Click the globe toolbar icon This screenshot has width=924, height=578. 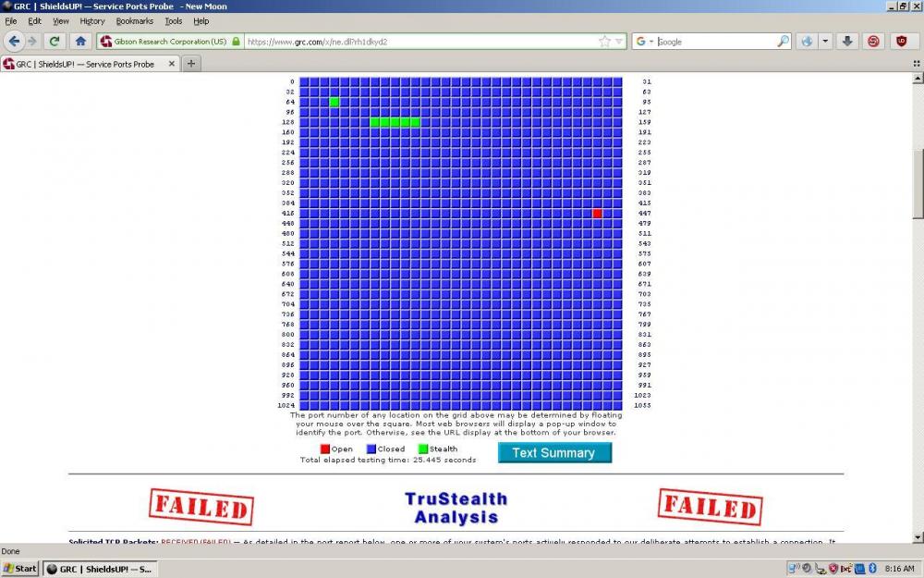807,42
